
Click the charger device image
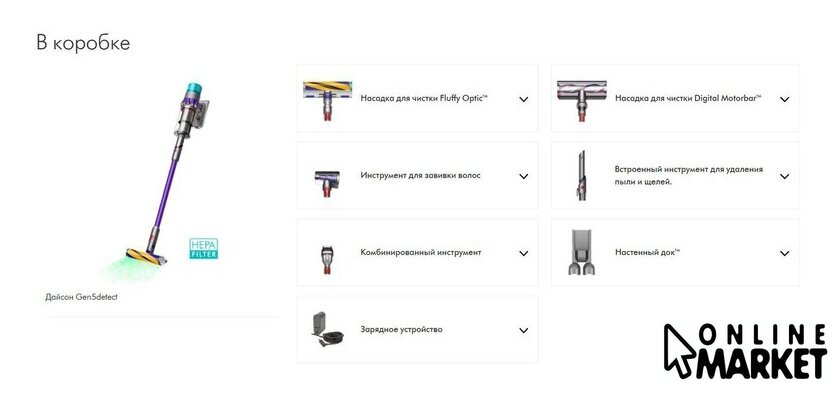point(328,330)
